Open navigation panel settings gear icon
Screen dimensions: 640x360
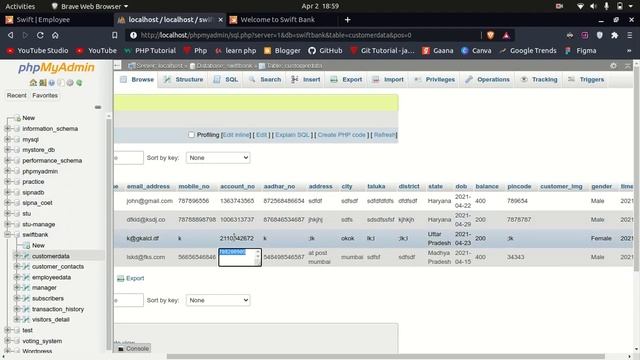70,83
